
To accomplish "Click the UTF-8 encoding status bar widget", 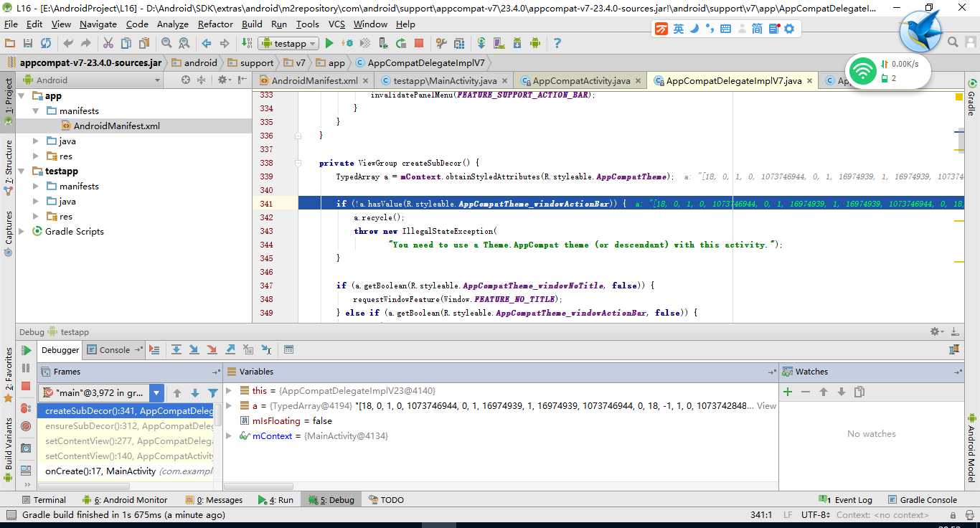I will click(815, 515).
